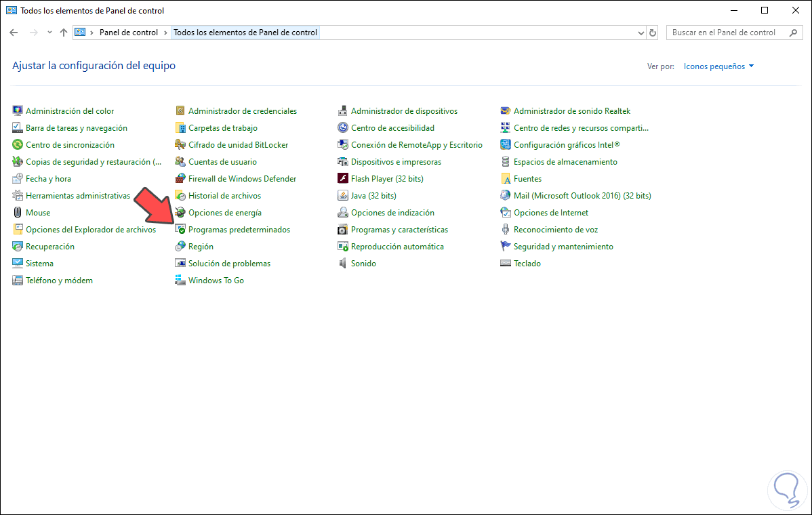Select the Mouse icon

(x=18, y=213)
